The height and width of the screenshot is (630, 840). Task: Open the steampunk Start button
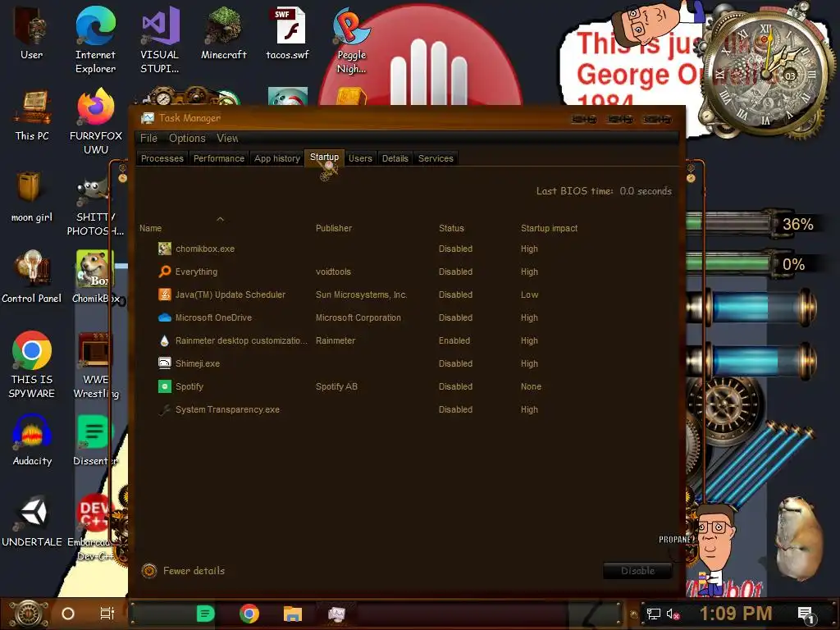click(x=29, y=614)
